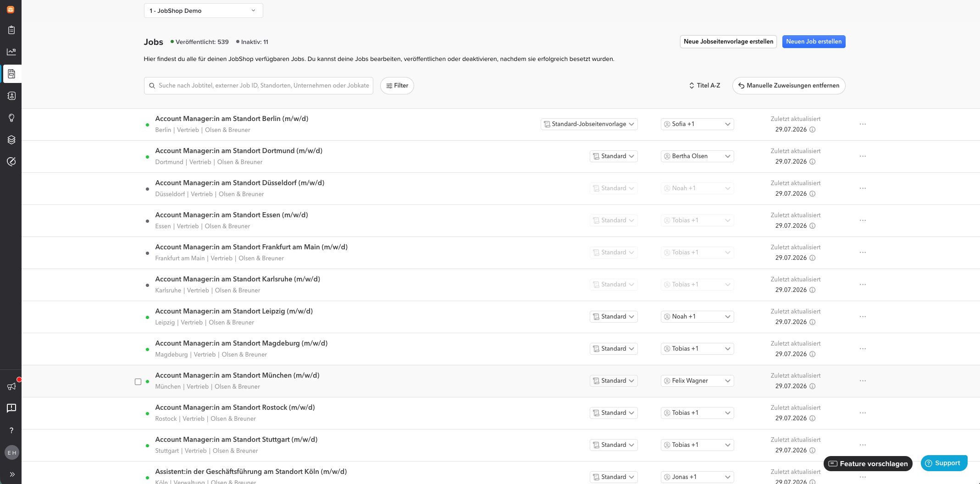
Task: Open job Account Manager:in am Standort Frankfurt am Main
Action: pos(251,247)
